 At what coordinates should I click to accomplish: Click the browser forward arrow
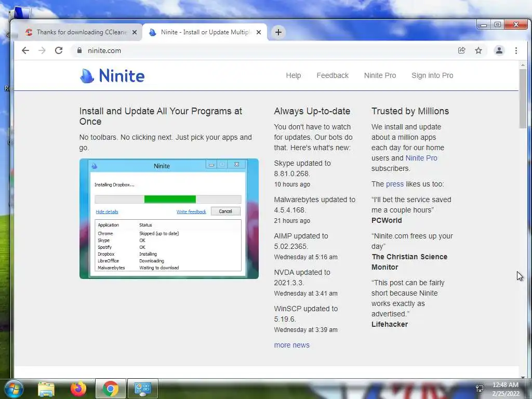coord(42,50)
